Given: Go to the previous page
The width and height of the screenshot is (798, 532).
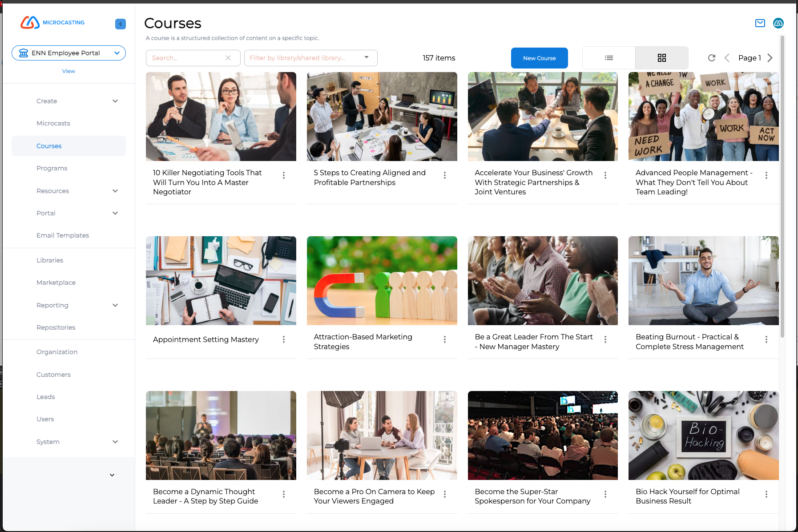Looking at the screenshot, I should click(x=727, y=58).
